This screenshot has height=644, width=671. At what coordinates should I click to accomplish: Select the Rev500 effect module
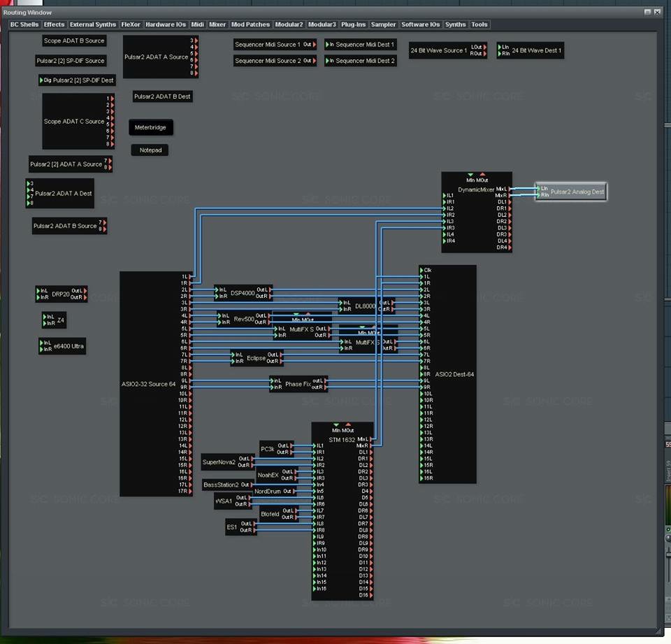244,319
